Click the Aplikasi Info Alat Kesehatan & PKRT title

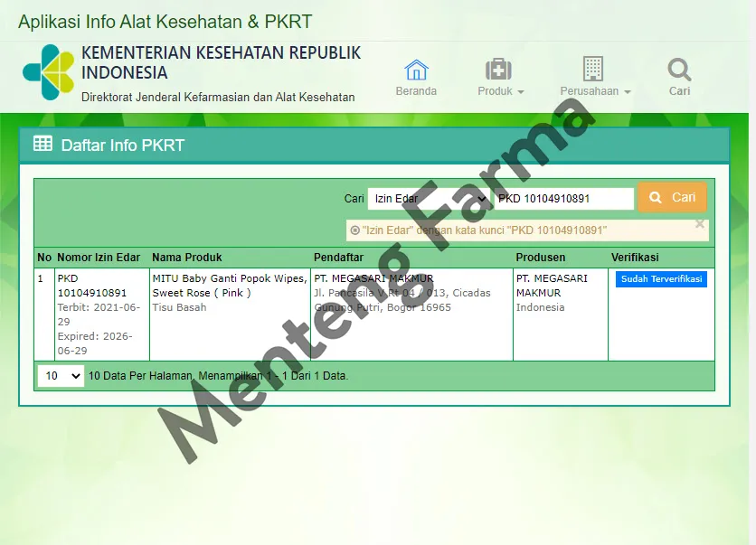tap(165, 22)
